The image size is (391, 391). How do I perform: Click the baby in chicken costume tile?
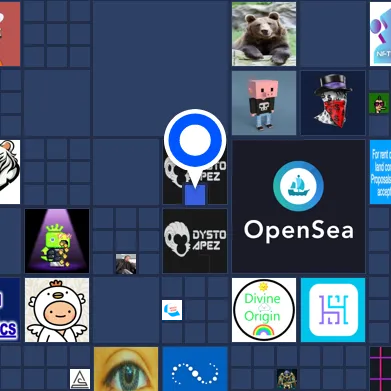pyautogui.click(x=57, y=310)
